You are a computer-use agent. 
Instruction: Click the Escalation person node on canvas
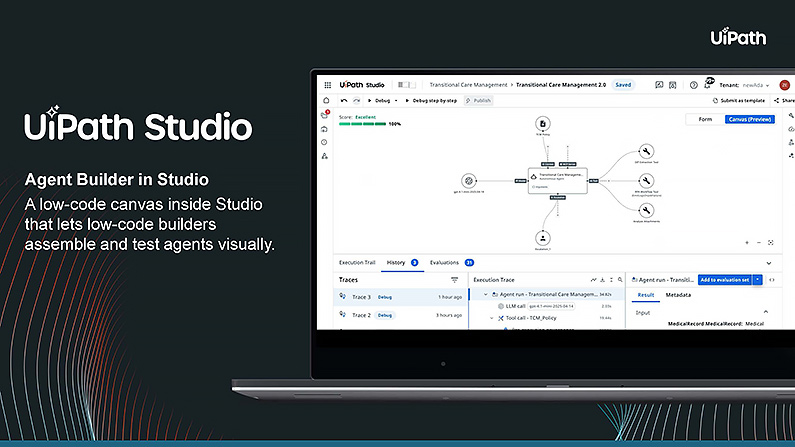(x=542, y=238)
